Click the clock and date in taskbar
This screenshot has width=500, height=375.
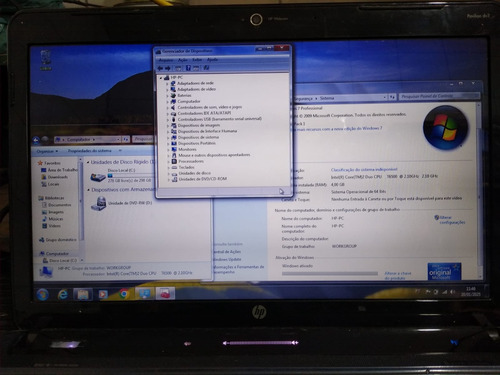coord(471,292)
